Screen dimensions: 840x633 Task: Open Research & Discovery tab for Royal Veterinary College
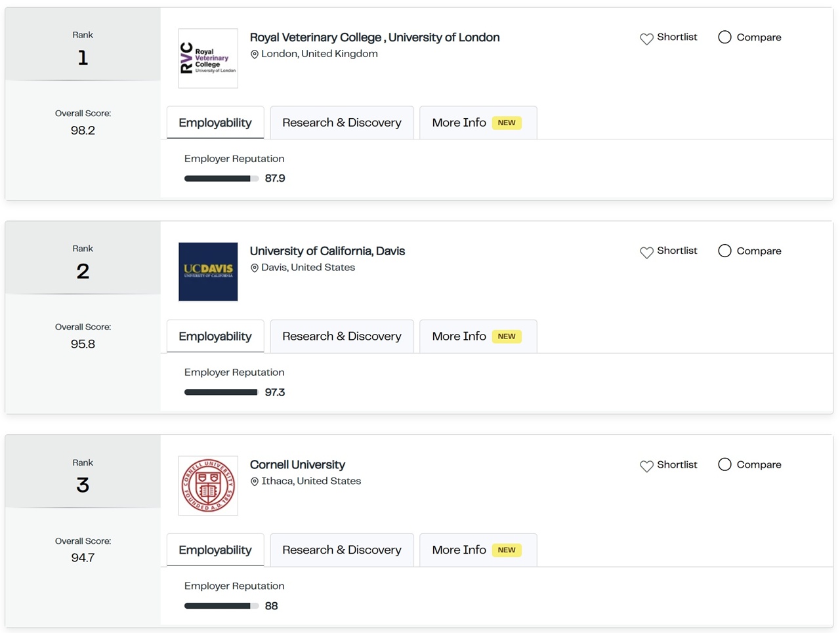pos(341,123)
